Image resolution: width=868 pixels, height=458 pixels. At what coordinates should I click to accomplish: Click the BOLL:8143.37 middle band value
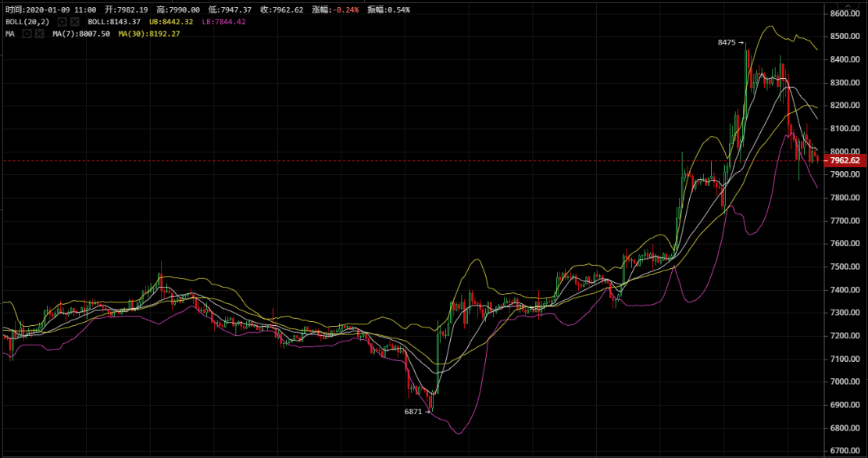(114, 22)
